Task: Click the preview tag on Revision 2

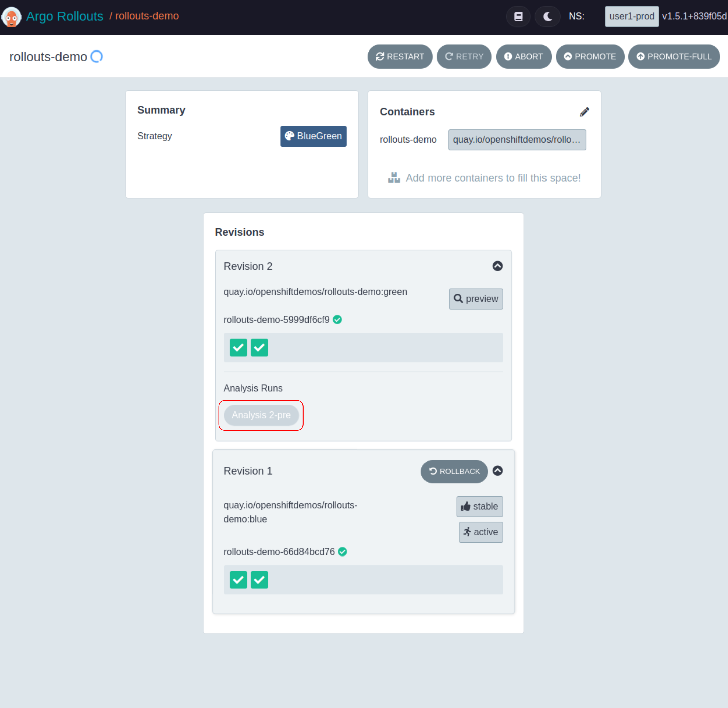Action: [x=476, y=299]
